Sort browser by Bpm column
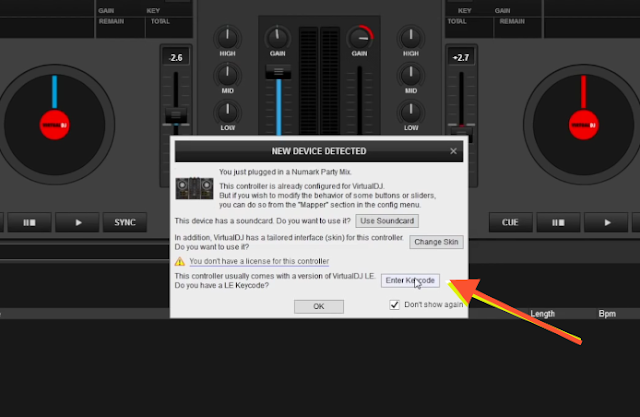Image resolution: width=640 pixels, height=417 pixels. pyautogui.click(x=607, y=314)
